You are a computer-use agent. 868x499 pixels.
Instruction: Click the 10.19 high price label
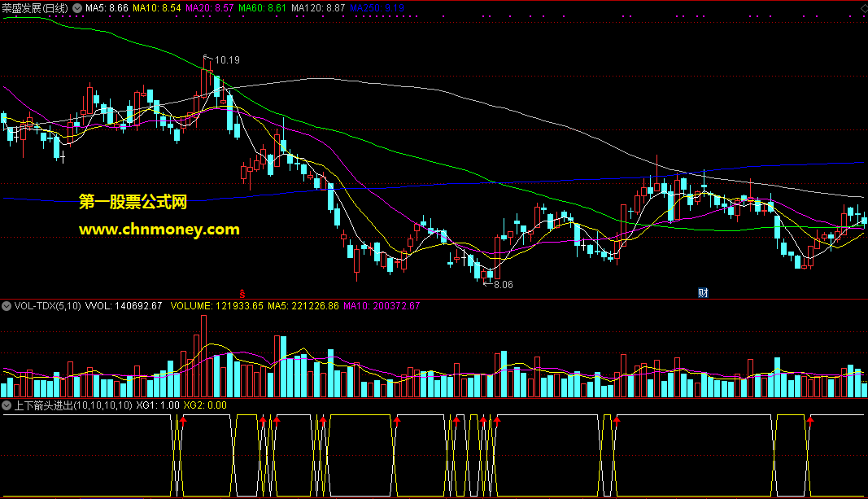pyautogui.click(x=227, y=59)
